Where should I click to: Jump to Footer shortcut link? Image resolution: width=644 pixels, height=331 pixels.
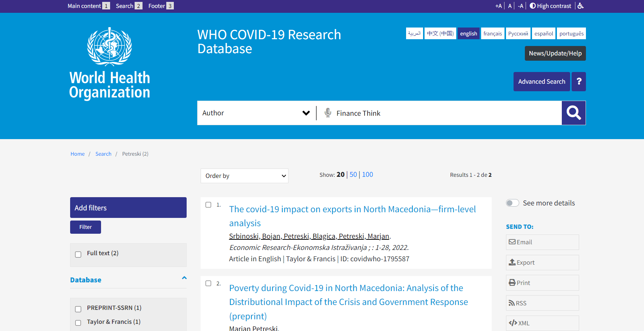coord(161,6)
